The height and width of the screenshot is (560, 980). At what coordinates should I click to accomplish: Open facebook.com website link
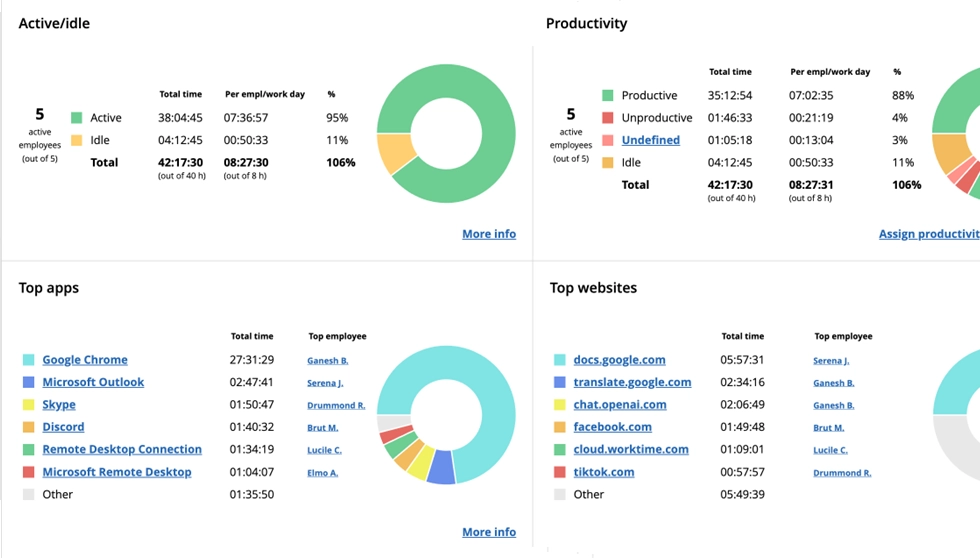click(612, 427)
